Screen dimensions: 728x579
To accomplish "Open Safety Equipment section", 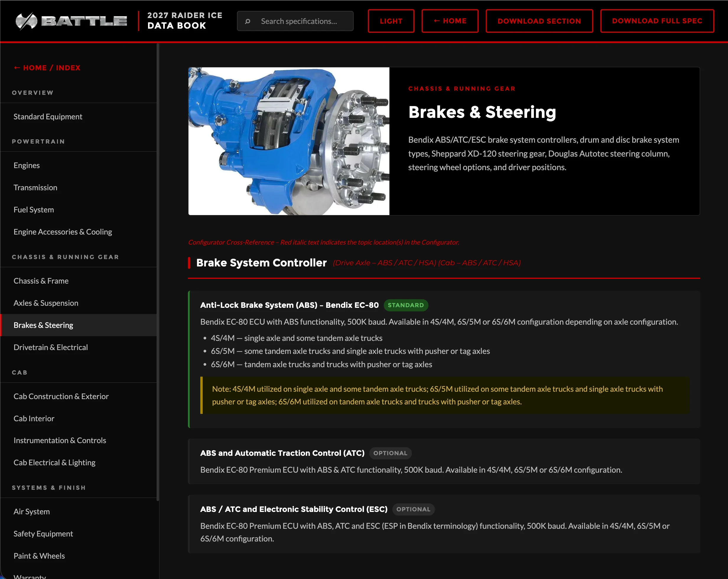I will point(78,534).
